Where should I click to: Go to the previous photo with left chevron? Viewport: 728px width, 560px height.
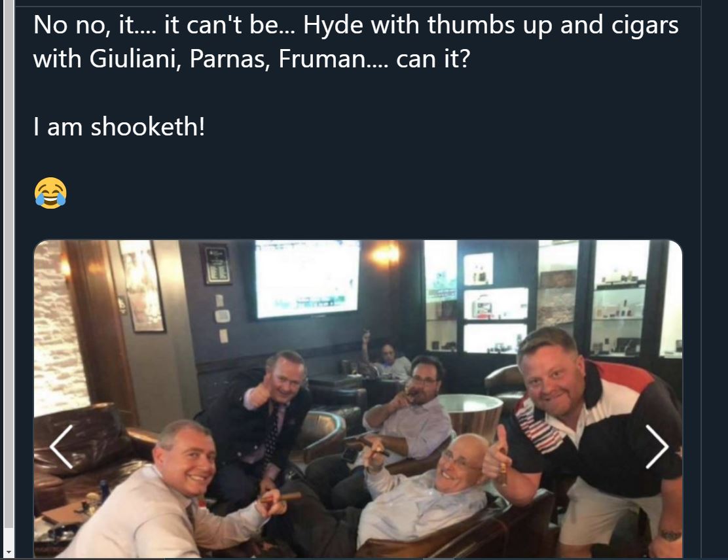(x=62, y=446)
